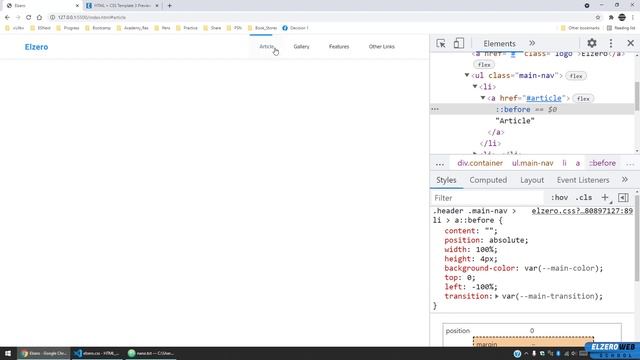This screenshot has width=640, height=360.
Task: Open the Chrome profile avatar
Action: [622, 18]
